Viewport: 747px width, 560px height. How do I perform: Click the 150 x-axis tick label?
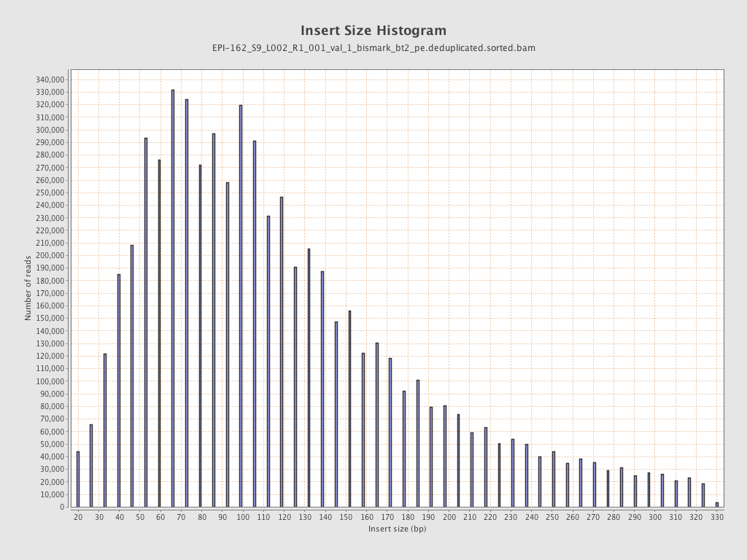pos(346,517)
